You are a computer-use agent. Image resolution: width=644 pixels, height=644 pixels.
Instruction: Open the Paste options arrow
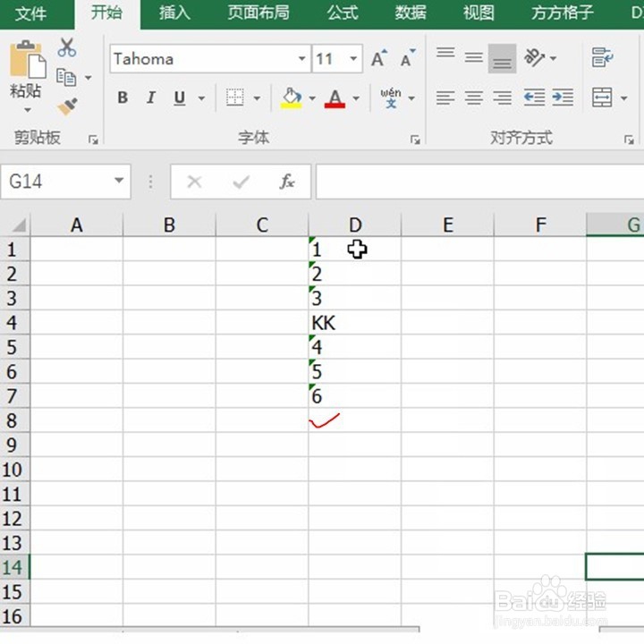pos(28,110)
